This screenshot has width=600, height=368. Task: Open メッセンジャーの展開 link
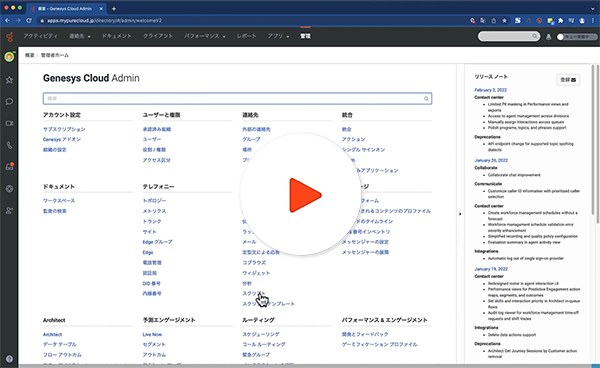(365, 252)
